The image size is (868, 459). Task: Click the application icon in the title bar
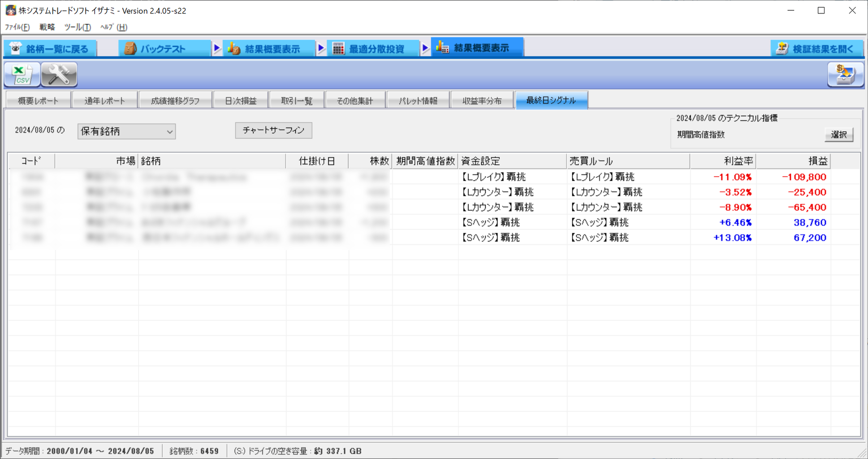[x=11, y=10]
